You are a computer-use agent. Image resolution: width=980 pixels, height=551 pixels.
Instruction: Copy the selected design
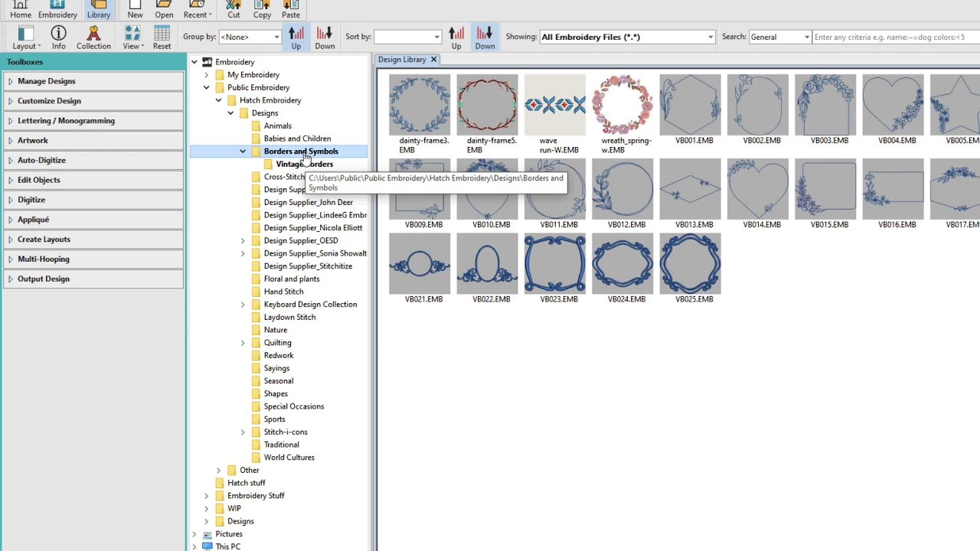click(262, 10)
